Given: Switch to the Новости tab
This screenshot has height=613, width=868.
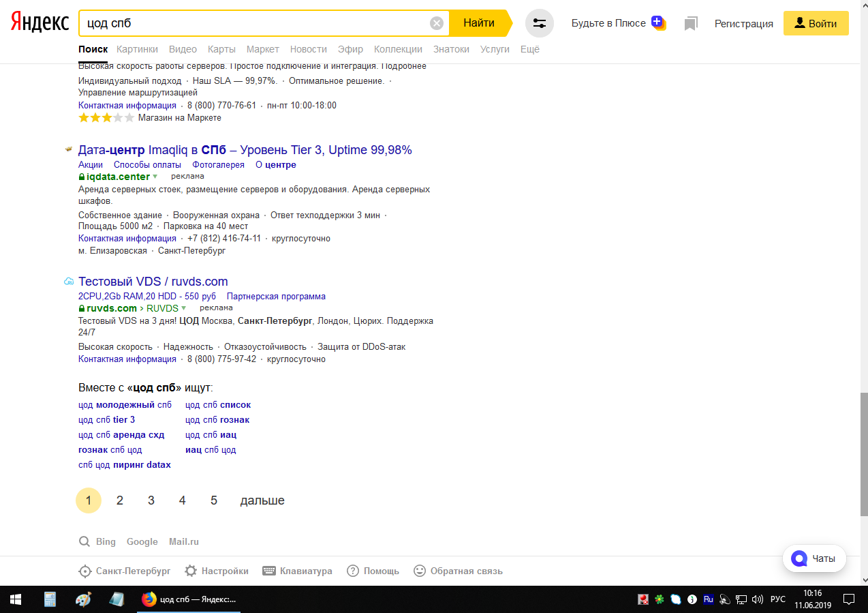Looking at the screenshot, I should click(309, 49).
